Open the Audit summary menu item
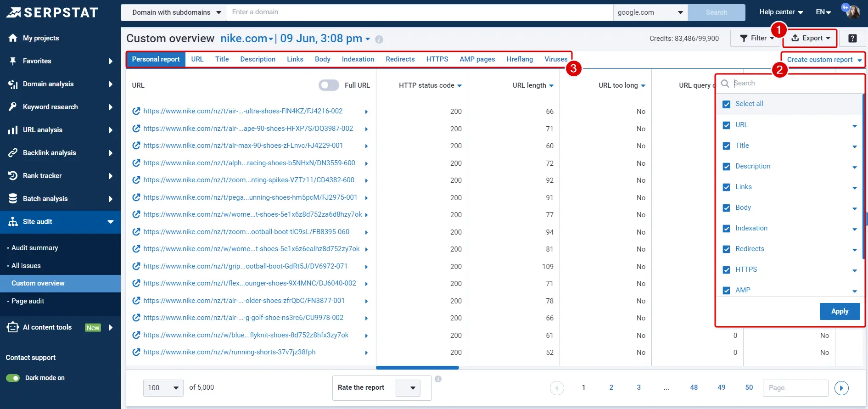Image resolution: width=868 pixels, height=409 pixels. coord(35,248)
